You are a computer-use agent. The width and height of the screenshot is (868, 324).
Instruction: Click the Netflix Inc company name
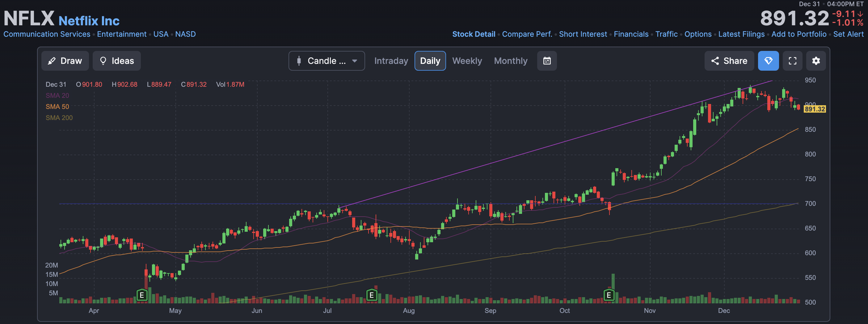[x=89, y=21]
